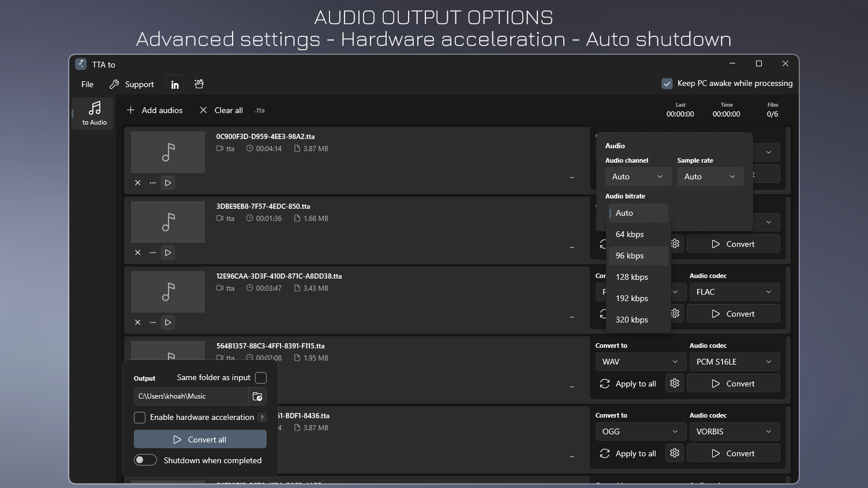
Task: Browse for output folder icon
Action: click(x=257, y=396)
